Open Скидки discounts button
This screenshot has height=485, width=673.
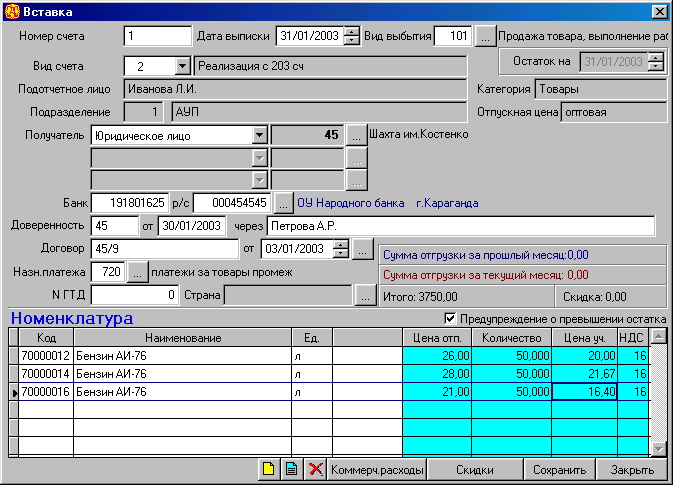[476, 470]
